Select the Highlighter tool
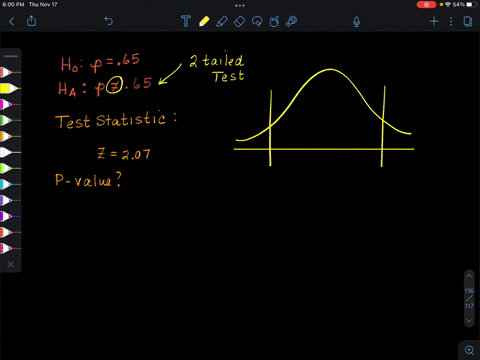The width and height of the screenshot is (480, 360). coord(222,21)
